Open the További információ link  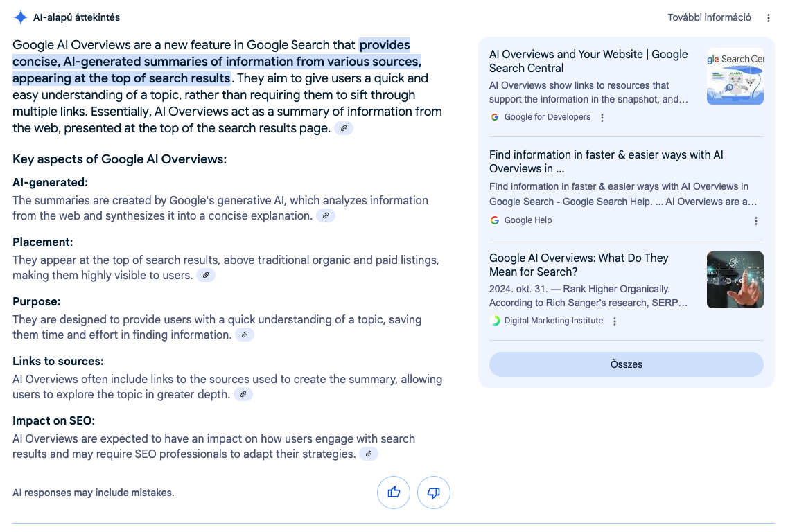coord(709,17)
